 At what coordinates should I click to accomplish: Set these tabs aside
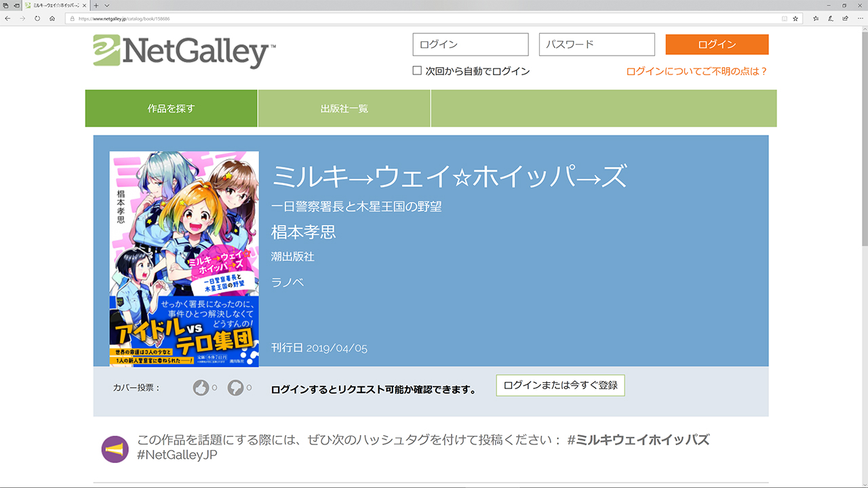(16, 5)
